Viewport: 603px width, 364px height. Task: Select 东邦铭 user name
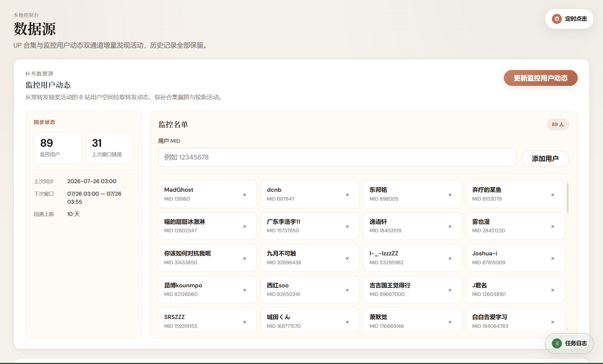[x=378, y=190]
